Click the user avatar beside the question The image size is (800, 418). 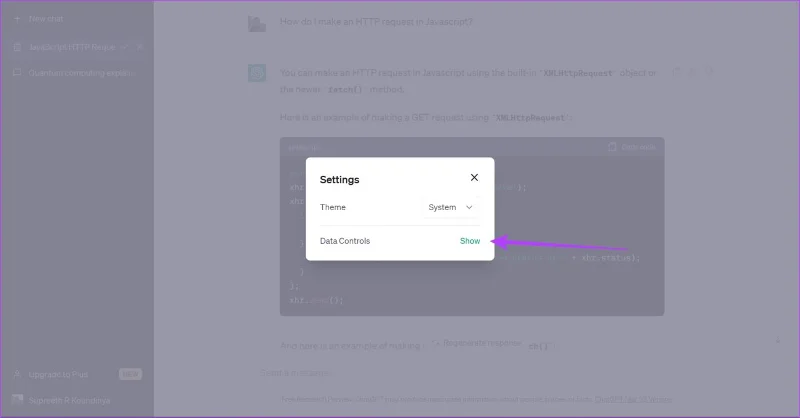pos(257,23)
